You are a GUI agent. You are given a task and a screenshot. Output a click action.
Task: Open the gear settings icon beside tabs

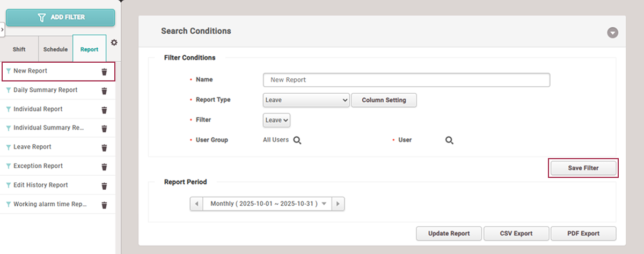[114, 42]
